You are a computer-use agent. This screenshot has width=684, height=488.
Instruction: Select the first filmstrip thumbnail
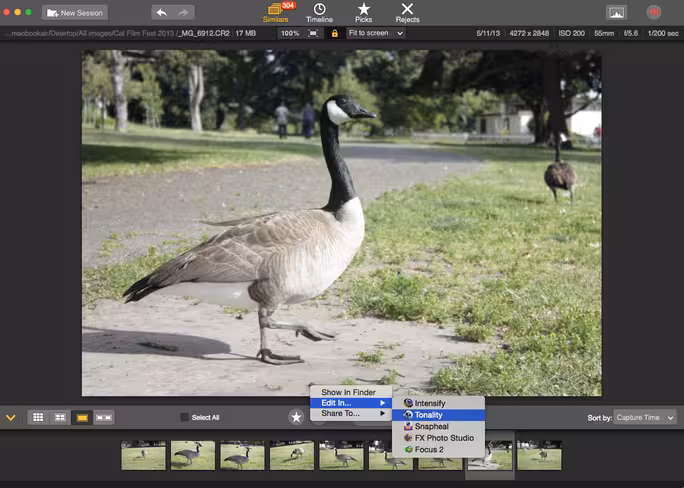(144, 455)
